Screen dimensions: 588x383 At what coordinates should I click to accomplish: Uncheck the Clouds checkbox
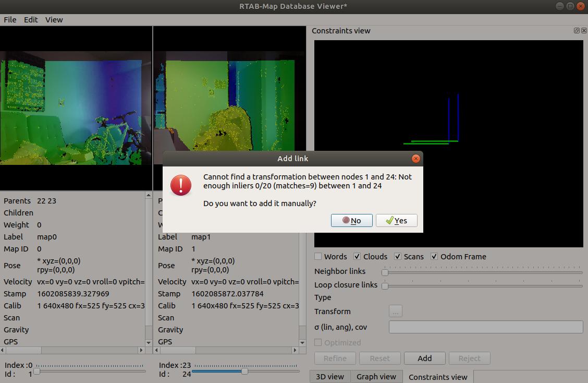(357, 257)
